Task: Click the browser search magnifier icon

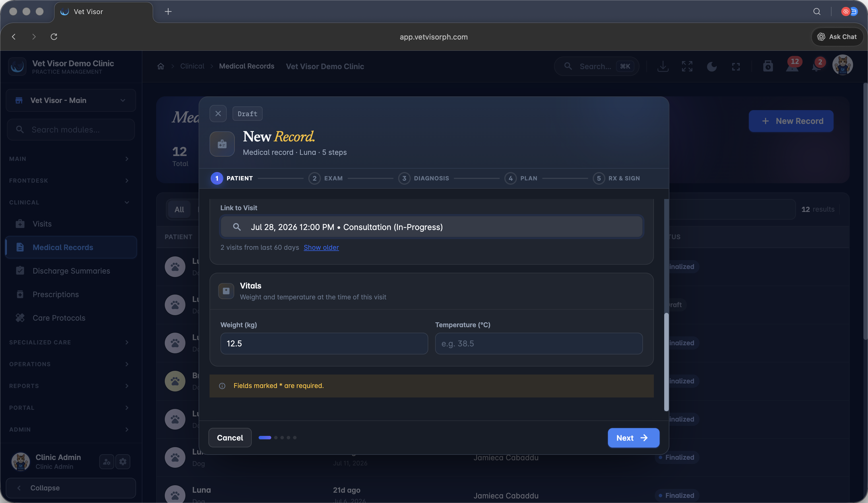Action: pyautogui.click(x=817, y=11)
